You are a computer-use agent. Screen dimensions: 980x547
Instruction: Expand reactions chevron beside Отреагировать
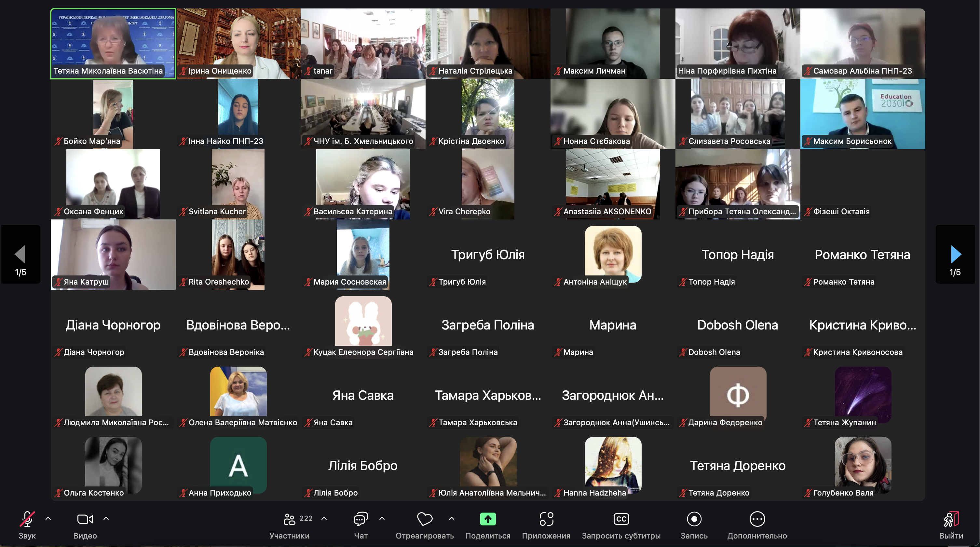click(452, 518)
